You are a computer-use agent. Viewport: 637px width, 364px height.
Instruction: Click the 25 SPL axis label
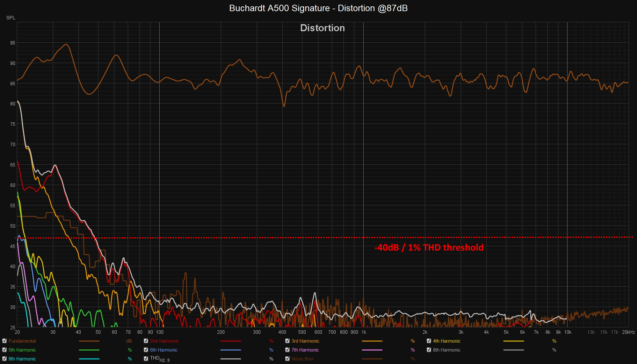[13, 327]
